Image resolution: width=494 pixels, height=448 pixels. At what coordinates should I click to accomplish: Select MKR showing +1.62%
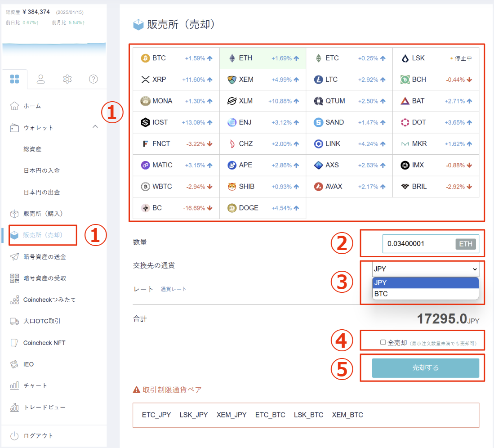[436, 144]
